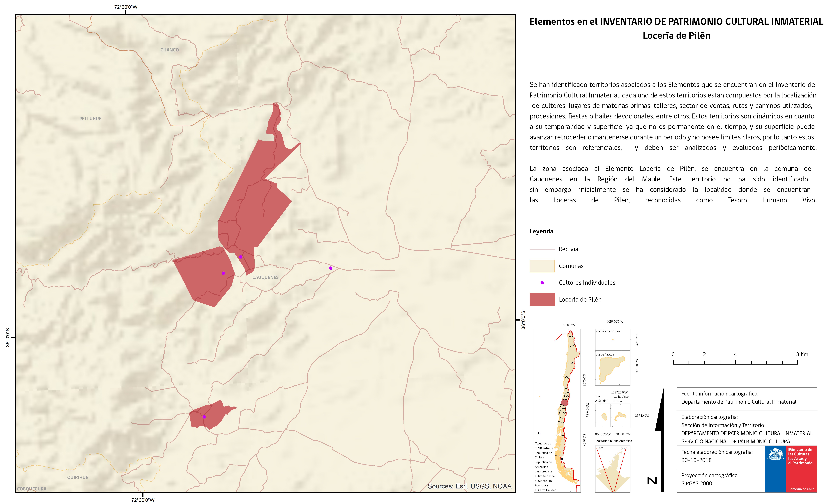Click the Leyenda heading
The image size is (830, 504).
[541, 231]
